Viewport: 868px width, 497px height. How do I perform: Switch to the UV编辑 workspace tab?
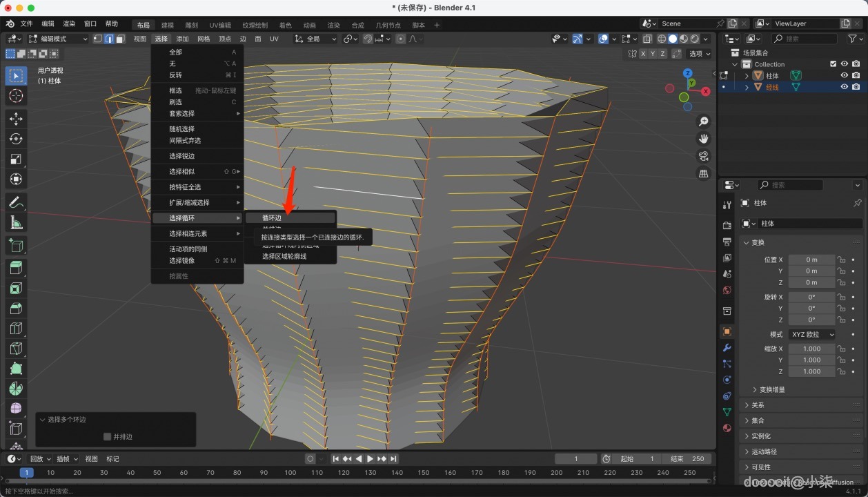pos(220,25)
